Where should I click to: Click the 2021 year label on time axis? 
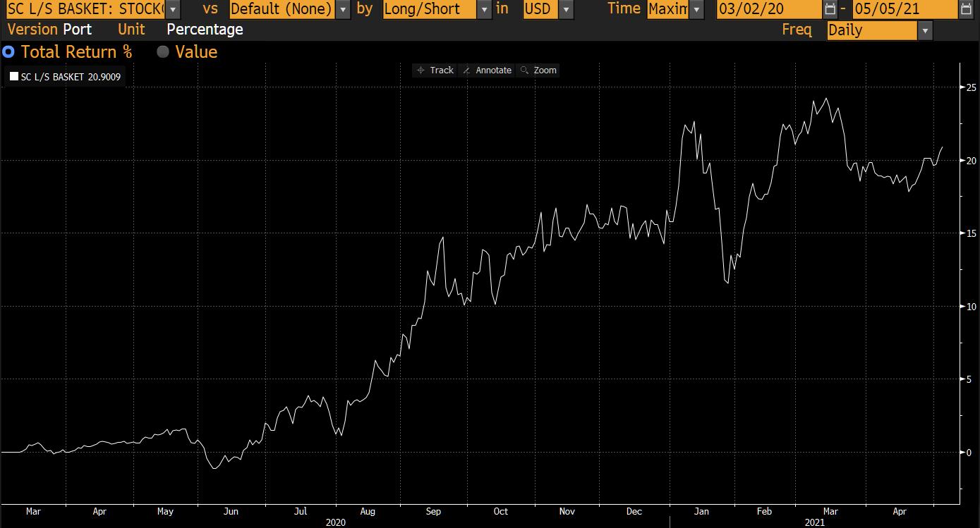tap(814, 522)
